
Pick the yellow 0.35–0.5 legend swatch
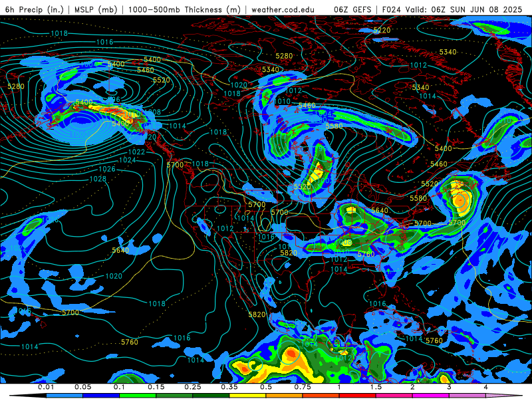(248, 396)
